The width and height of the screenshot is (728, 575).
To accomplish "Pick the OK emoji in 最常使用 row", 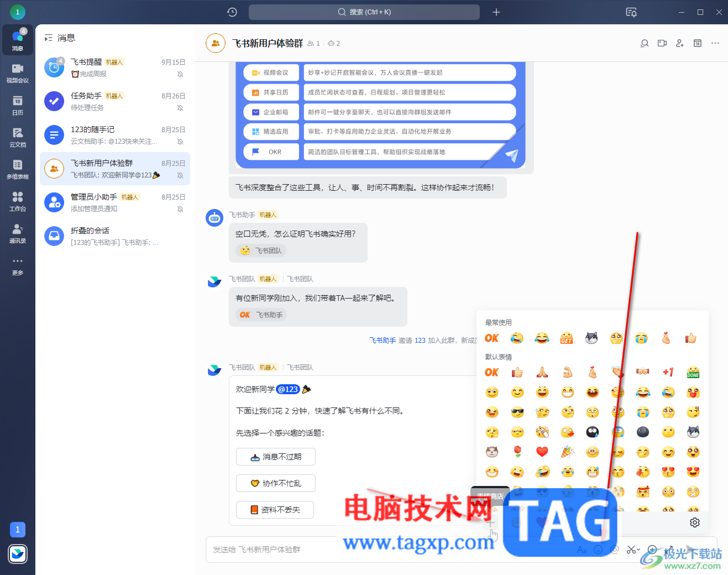I will [492, 338].
